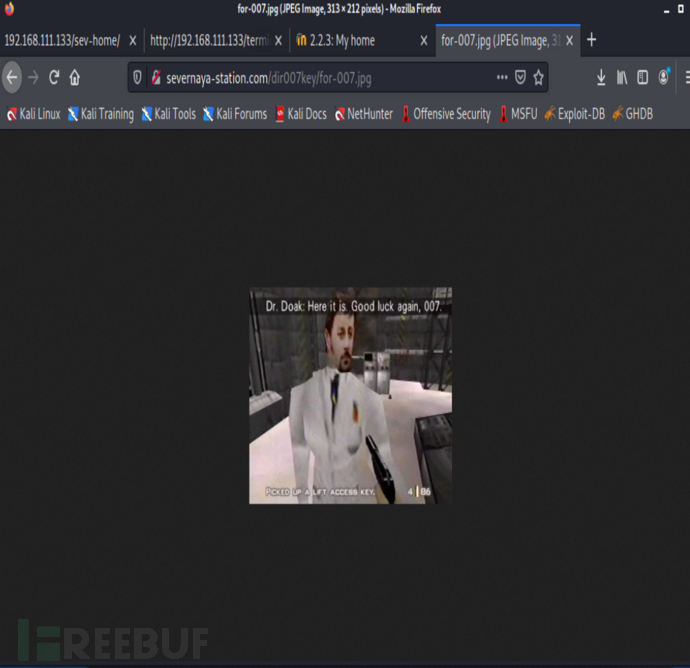Viewport: 690px width, 668px height.
Task: Minimize the Firefox window
Action: coord(667,10)
